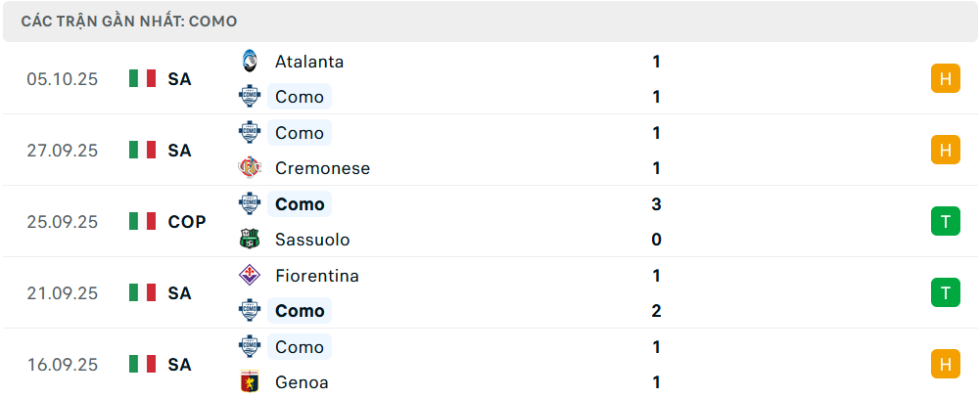Click the Cremonese club crest icon
The width and height of the screenshot is (980, 398).
coord(249,168)
